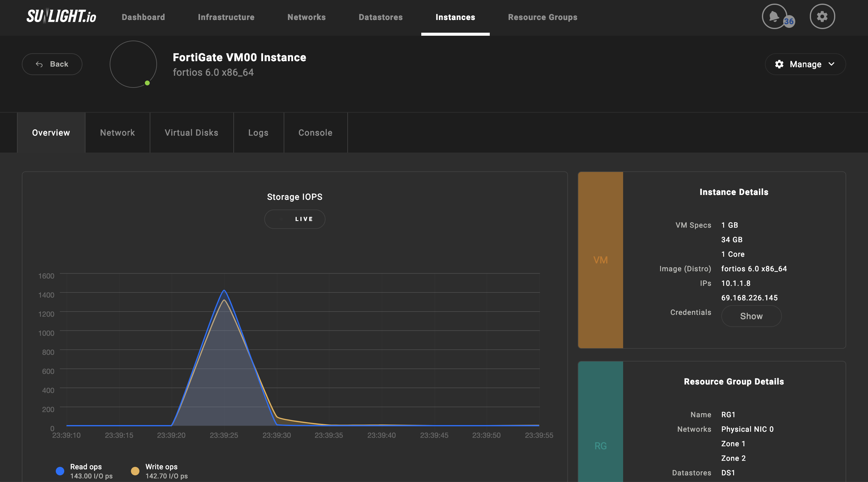Switch to the Console tab
868x482 pixels.
click(x=315, y=133)
